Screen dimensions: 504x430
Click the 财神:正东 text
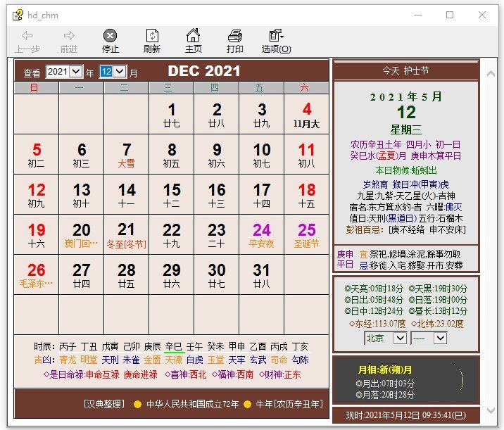[x=280, y=374]
